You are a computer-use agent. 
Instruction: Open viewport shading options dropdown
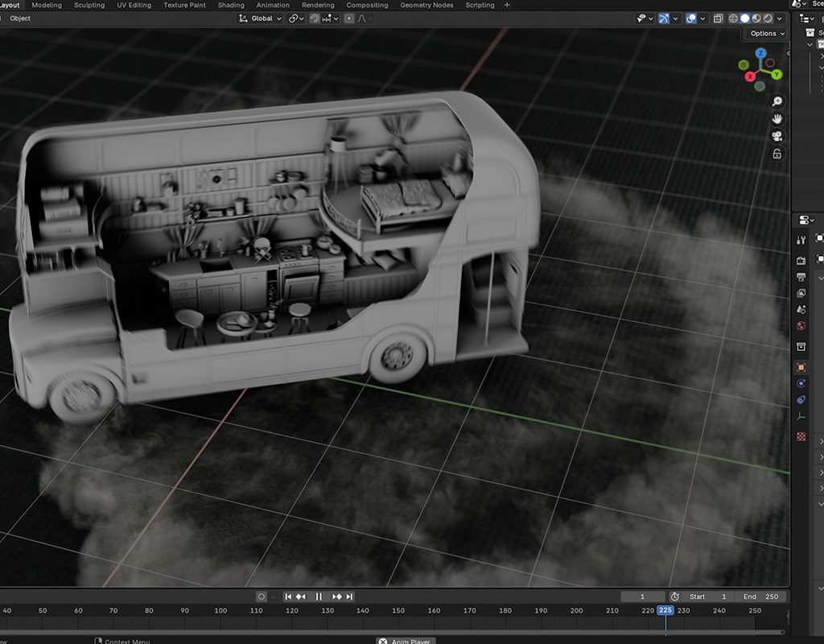click(x=779, y=19)
